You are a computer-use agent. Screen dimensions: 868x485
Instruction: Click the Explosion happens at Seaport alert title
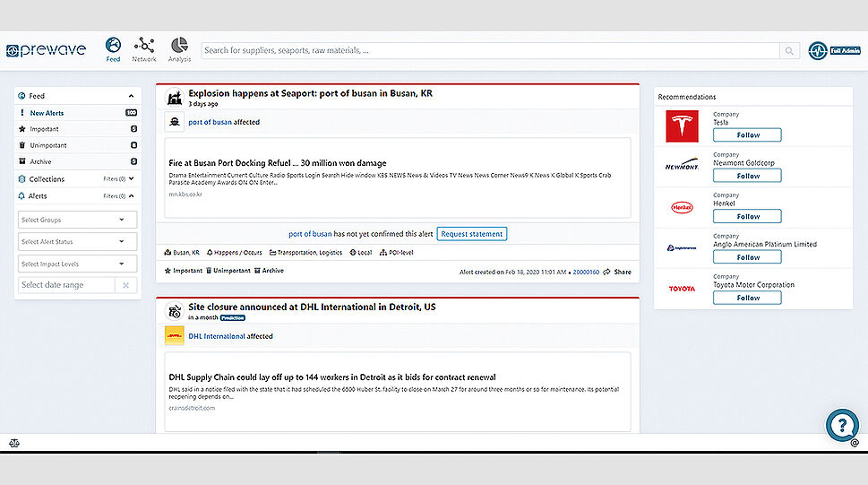tap(310, 93)
